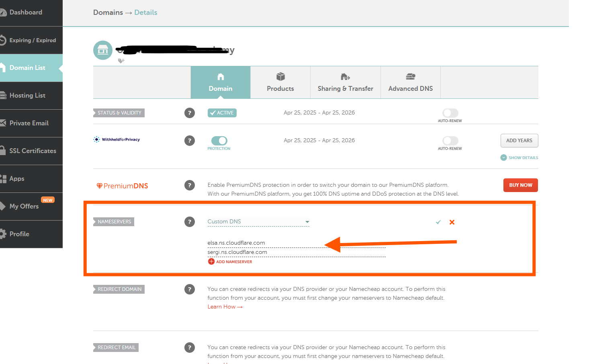Click the NAMESERVERS label

[x=114, y=222]
